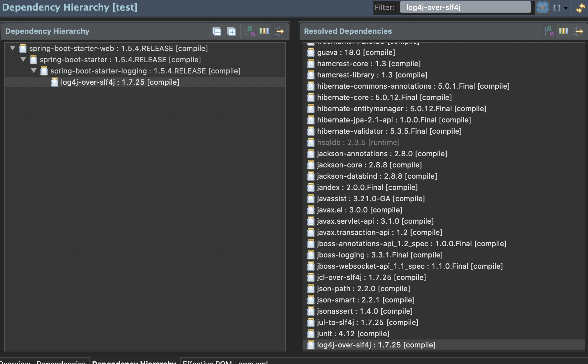Viewport: 588px width, 364px height.
Task: Select the hsqldb runtime dependency
Action: click(358, 142)
